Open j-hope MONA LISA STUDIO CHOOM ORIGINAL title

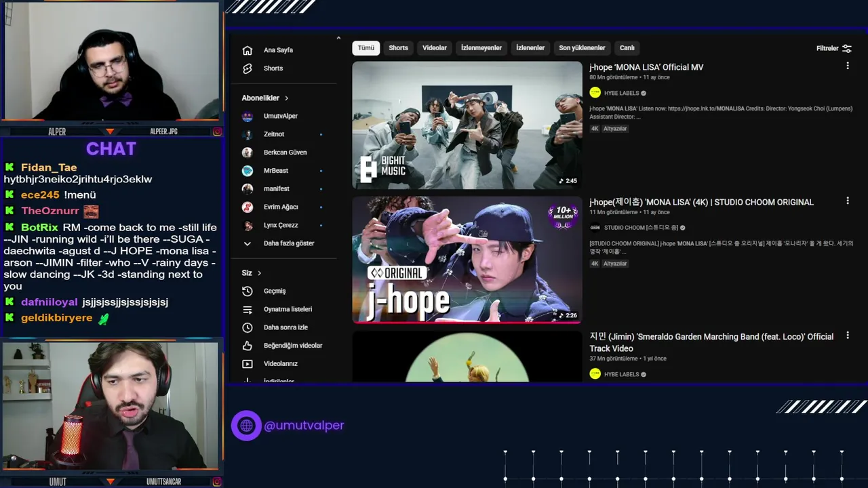coord(701,202)
